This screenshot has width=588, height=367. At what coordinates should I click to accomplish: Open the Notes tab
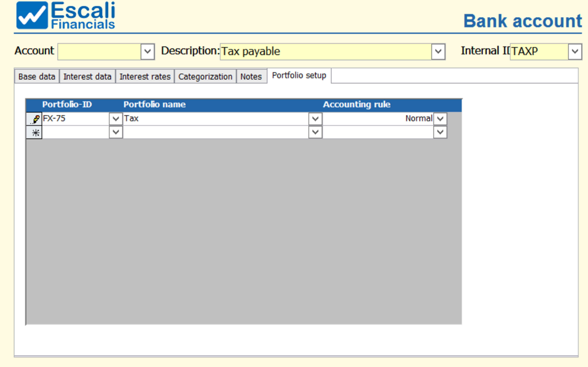click(x=251, y=77)
